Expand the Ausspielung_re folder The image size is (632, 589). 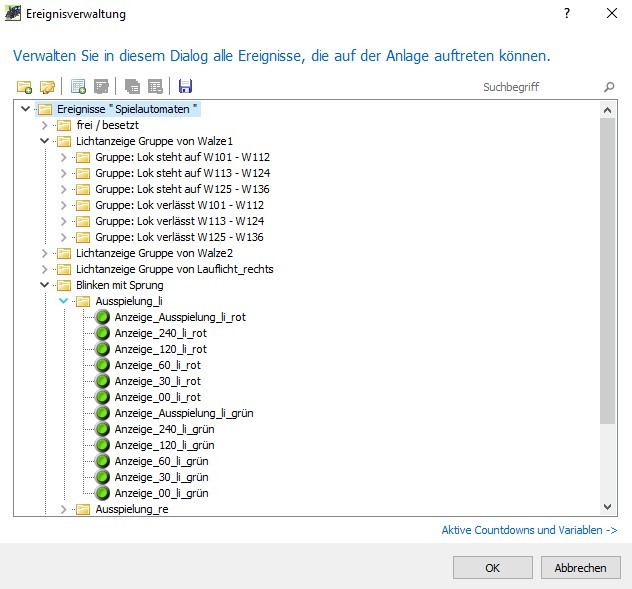(x=63, y=509)
